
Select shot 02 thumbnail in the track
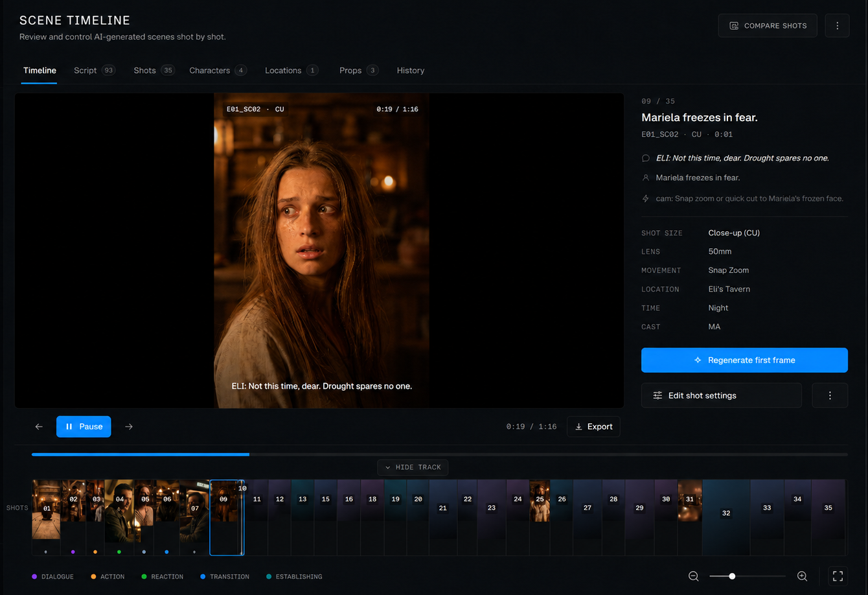click(x=73, y=500)
